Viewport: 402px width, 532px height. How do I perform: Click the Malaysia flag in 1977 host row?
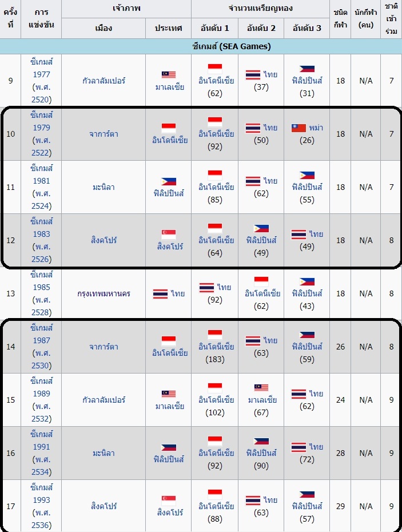169,74
